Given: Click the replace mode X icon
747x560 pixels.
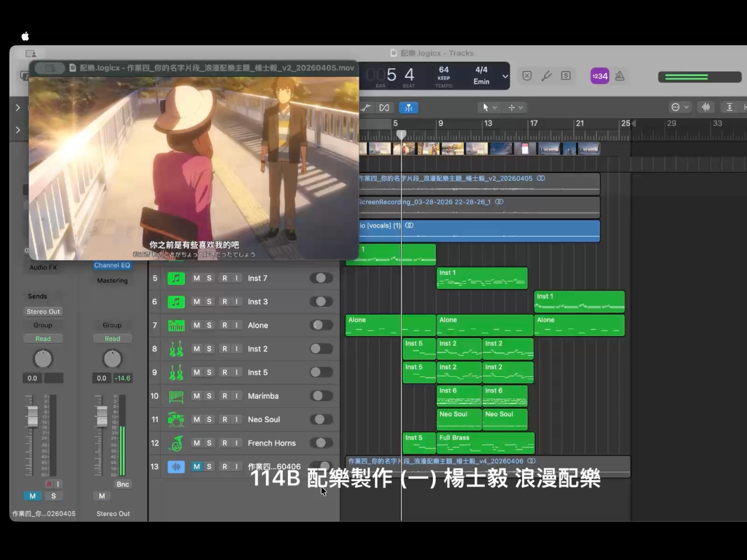Looking at the screenshot, I should pos(527,76).
